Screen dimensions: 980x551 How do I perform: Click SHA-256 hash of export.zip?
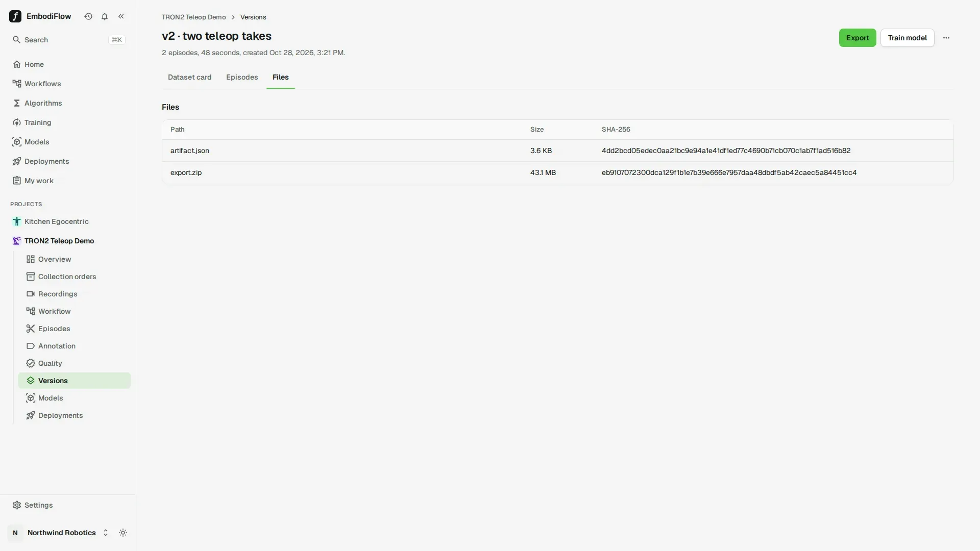pyautogui.click(x=729, y=172)
